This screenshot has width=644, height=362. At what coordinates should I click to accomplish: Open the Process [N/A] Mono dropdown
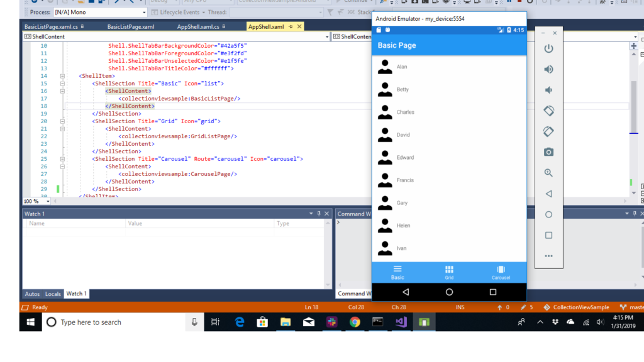[x=143, y=13]
